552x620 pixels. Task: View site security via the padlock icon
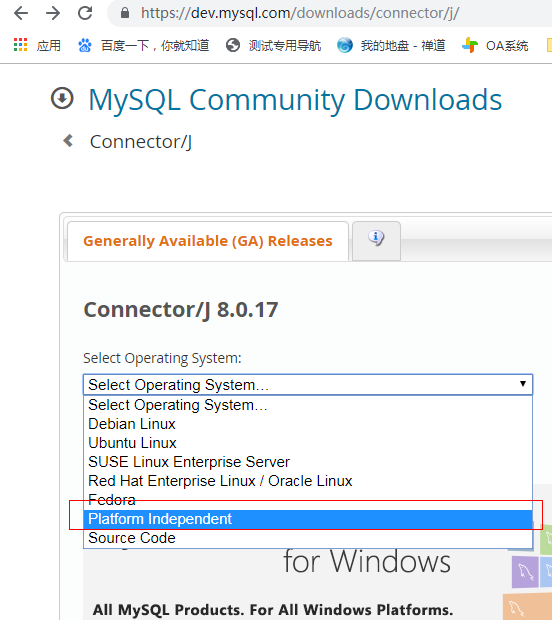tap(125, 13)
